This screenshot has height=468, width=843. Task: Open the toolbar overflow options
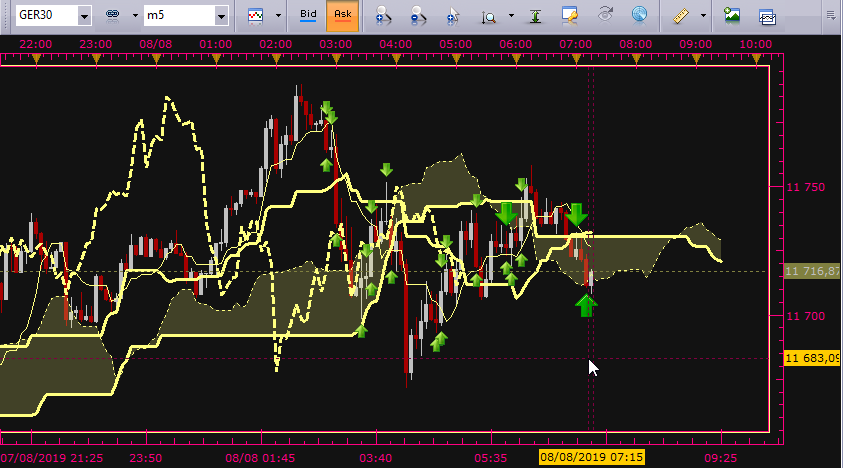coord(831,15)
